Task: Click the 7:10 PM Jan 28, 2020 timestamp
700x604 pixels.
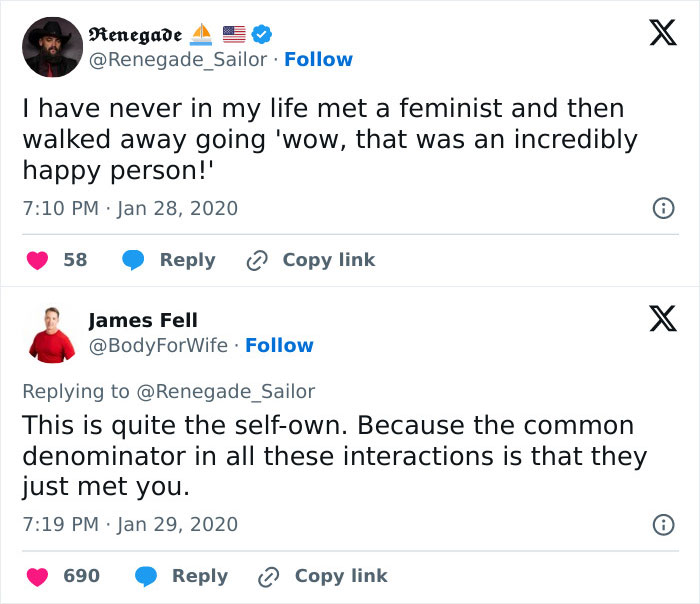Action: click(x=130, y=209)
